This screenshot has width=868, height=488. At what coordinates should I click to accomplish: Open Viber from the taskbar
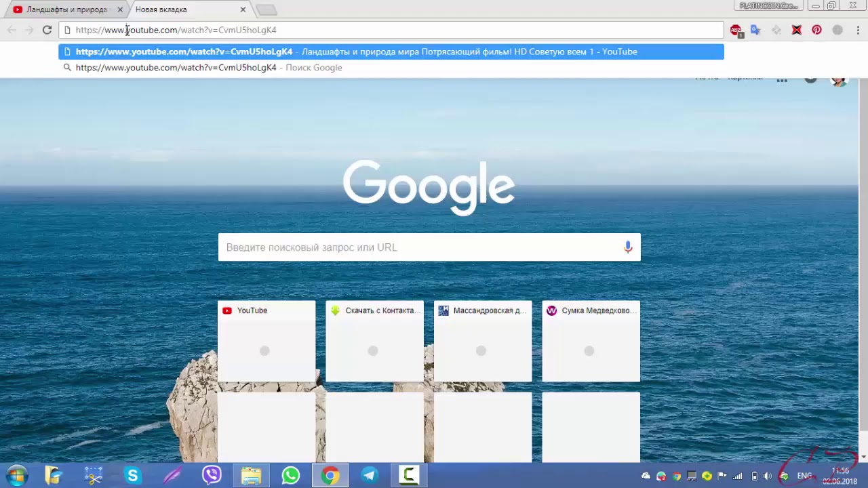[x=212, y=476]
